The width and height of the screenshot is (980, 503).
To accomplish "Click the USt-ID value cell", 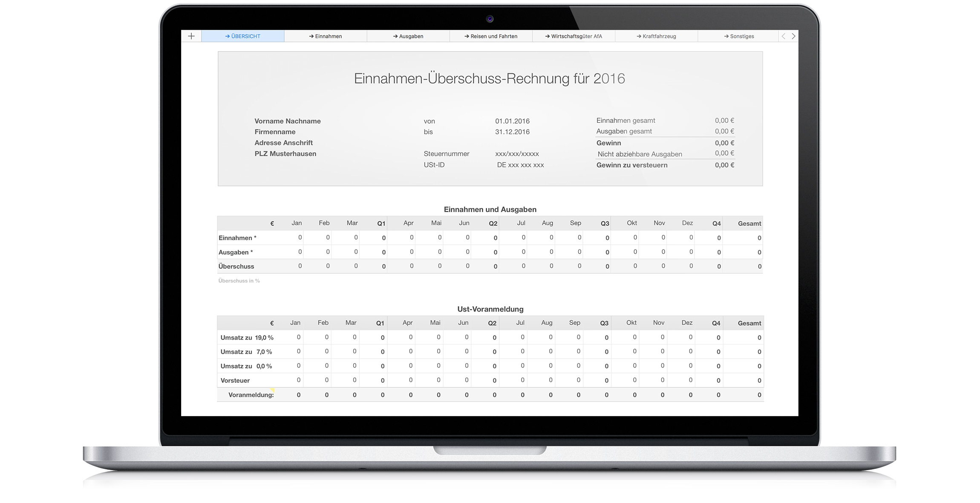I will [520, 165].
